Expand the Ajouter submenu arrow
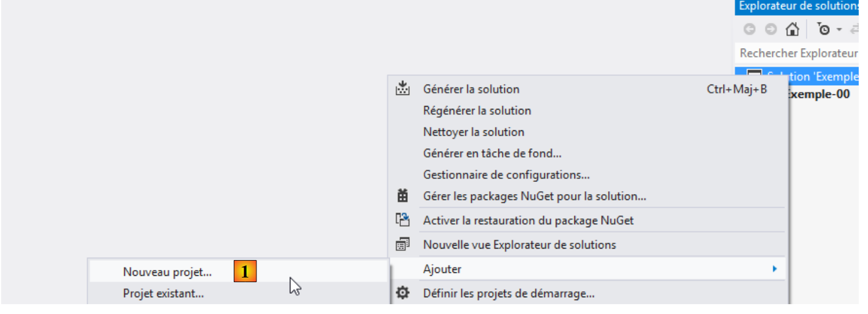The image size is (868, 314). 775,269
